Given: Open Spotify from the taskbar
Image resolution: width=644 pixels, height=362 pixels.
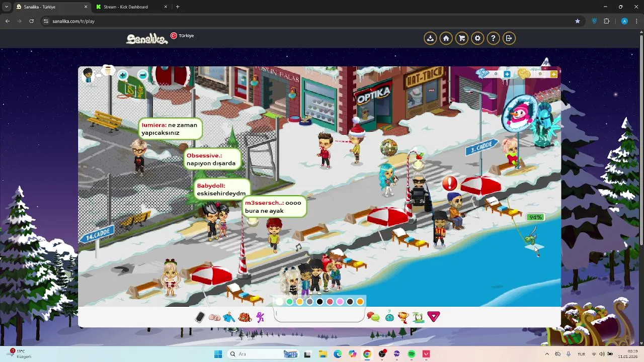Looking at the screenshot, I should (412, 354).
